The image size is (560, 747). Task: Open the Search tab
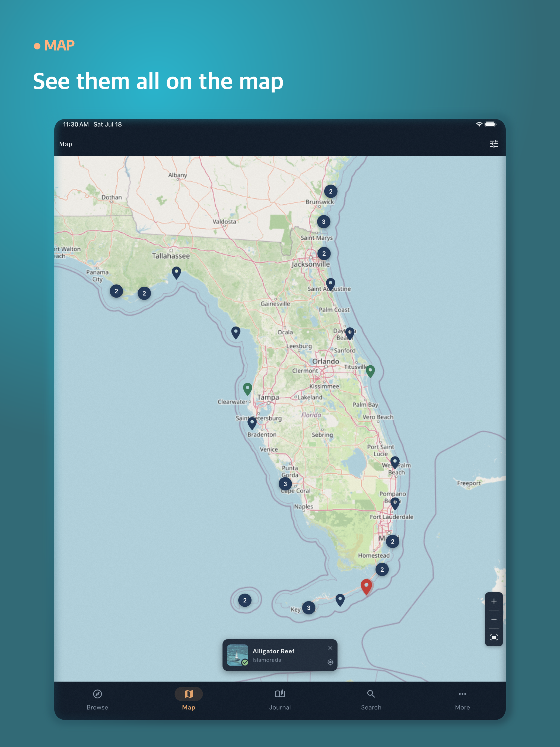point(371,700)
